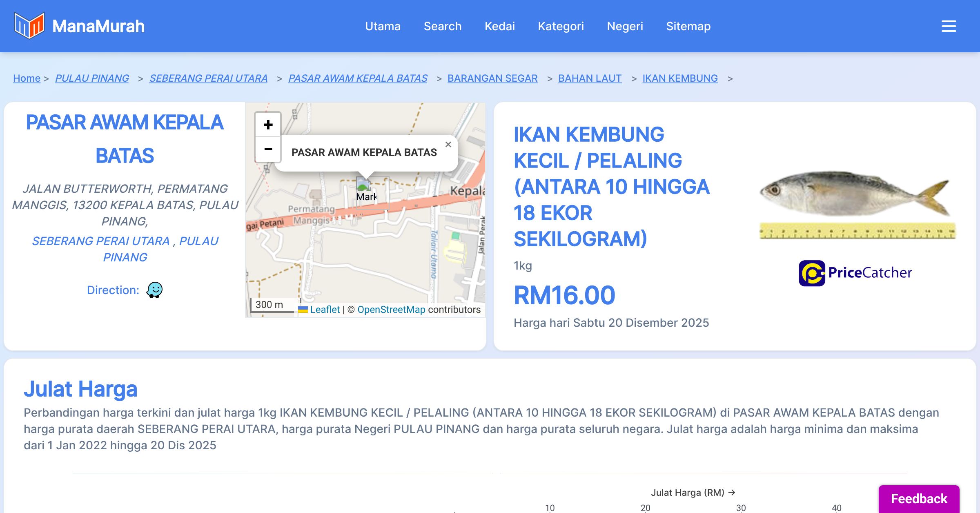
Task: Open the hamburger menu
Action: pos(949,26)
